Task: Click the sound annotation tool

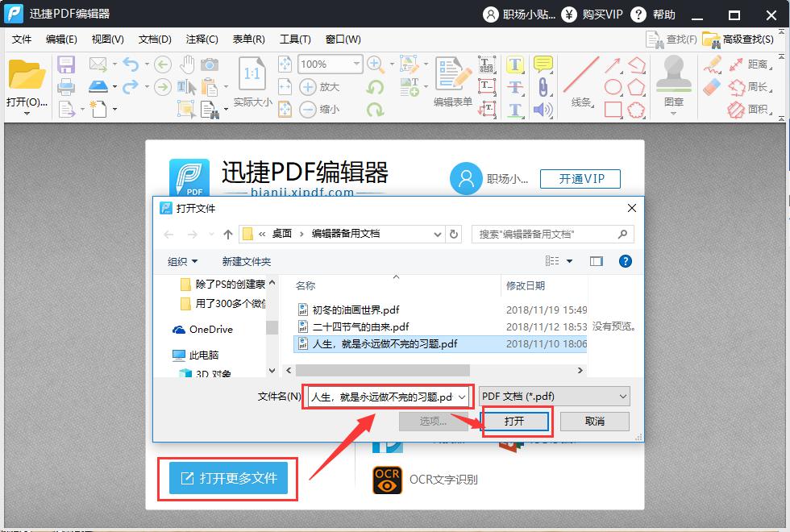Action: tap(541, 110)
